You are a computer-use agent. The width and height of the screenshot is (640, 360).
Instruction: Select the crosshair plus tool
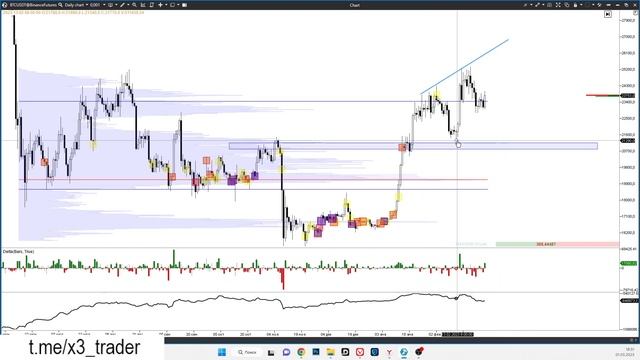pos(160,5)
